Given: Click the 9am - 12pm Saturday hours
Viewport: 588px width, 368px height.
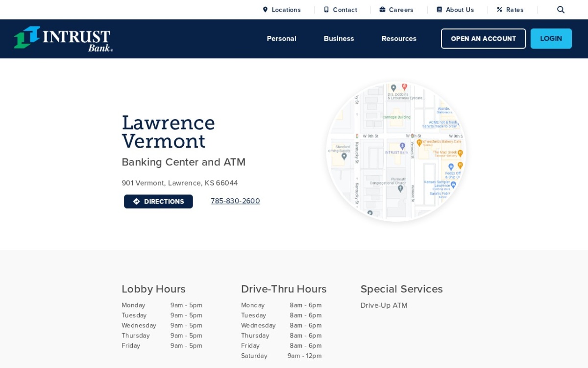Looking at the screenshot, I should click(305, 356).
